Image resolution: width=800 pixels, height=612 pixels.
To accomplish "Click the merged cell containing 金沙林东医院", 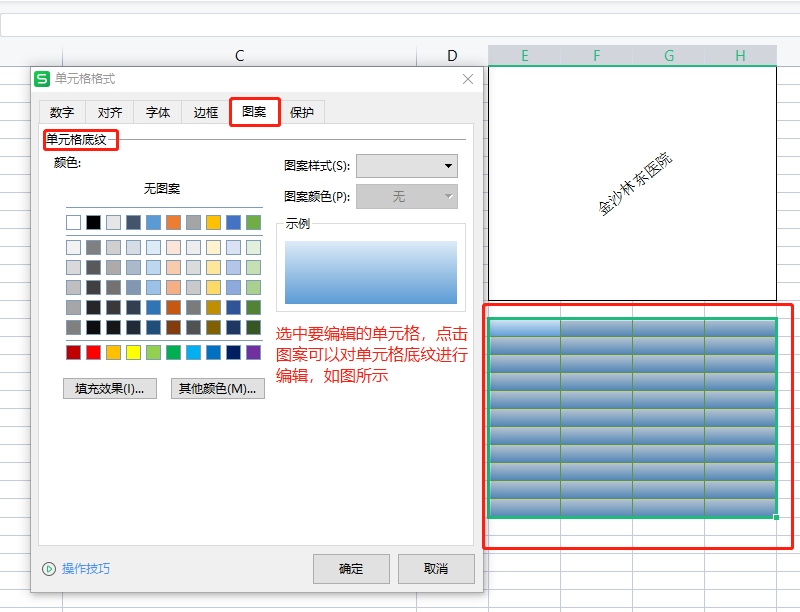I will pos(632,184).
